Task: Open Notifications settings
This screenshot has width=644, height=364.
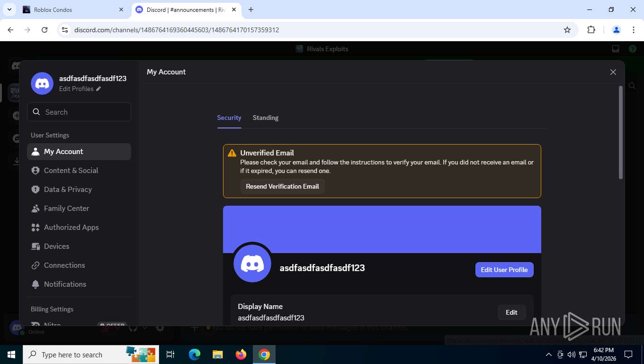Action: [x=79, y=284]
